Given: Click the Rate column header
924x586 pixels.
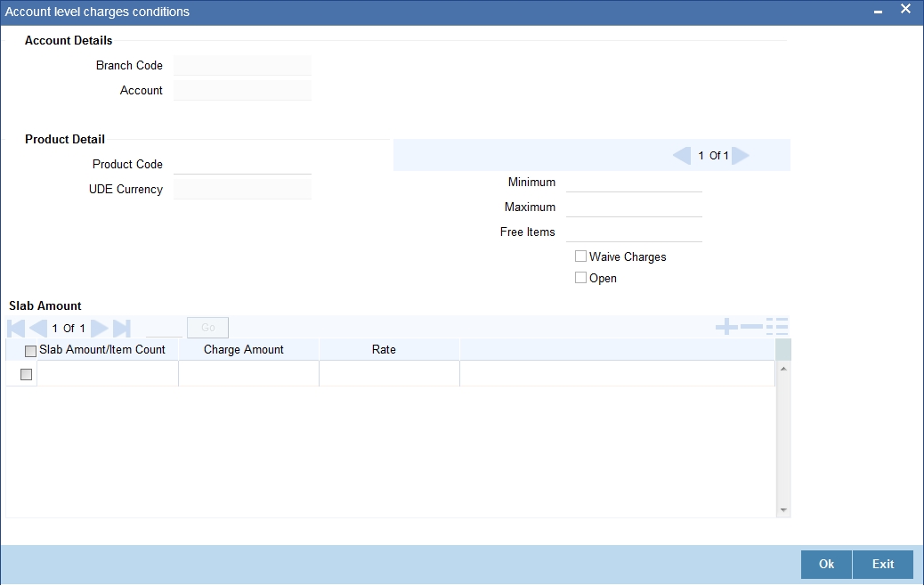Looking at the screenshot, I should [x=384, y=350].
